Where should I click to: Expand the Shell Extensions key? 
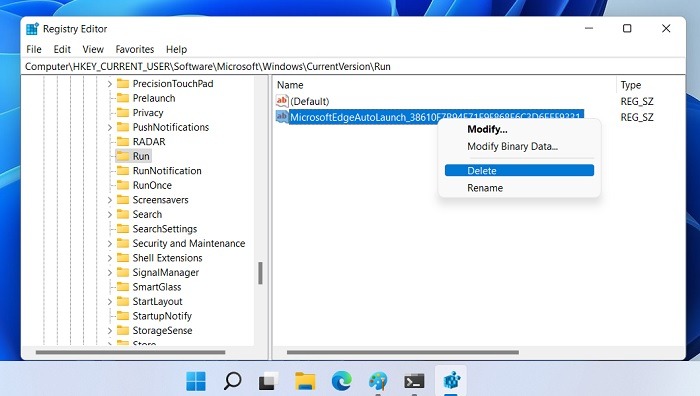[x=109, y=258]
